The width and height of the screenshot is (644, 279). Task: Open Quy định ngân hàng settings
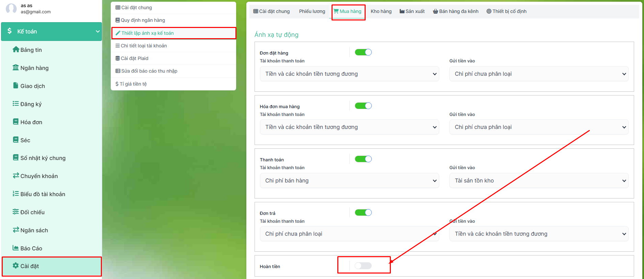143,20
